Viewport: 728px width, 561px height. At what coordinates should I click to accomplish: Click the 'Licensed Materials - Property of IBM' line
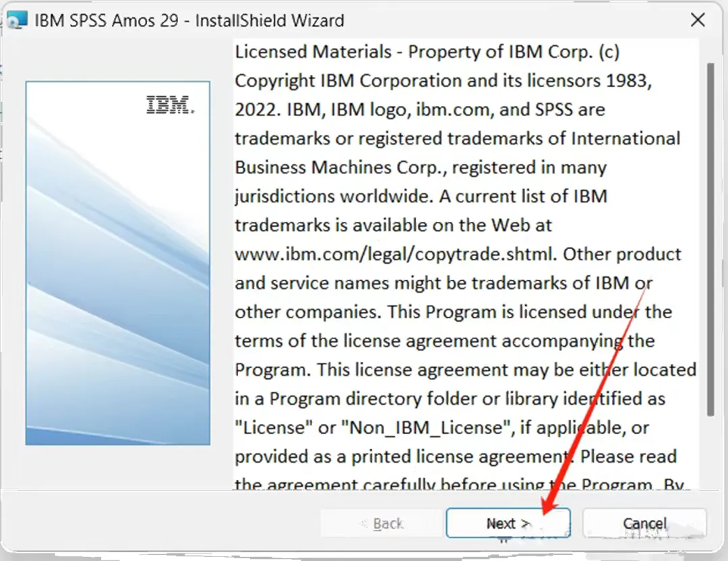click(x=427, y=51)
